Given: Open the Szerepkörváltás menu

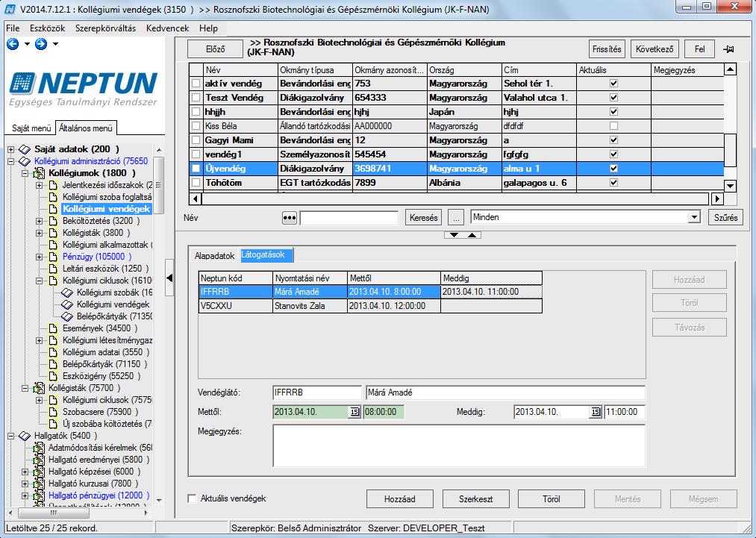Looking at the screenshot, I should pos(105,28).
